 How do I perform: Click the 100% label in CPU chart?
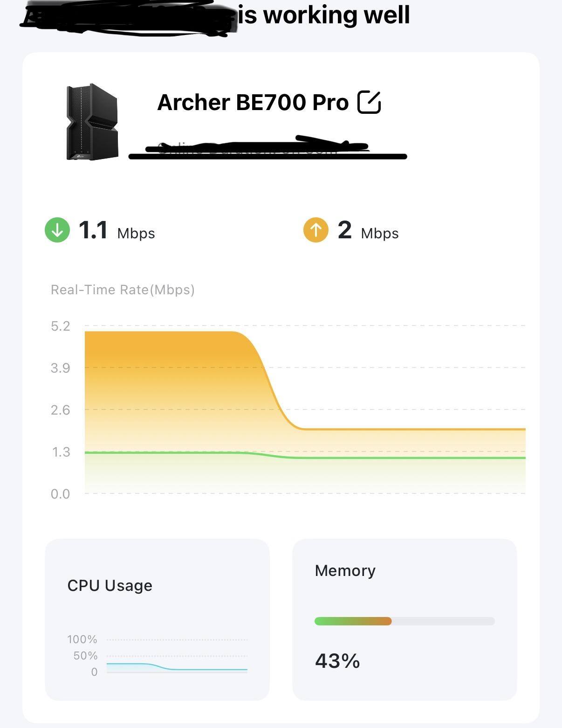(x=82, y=639)
